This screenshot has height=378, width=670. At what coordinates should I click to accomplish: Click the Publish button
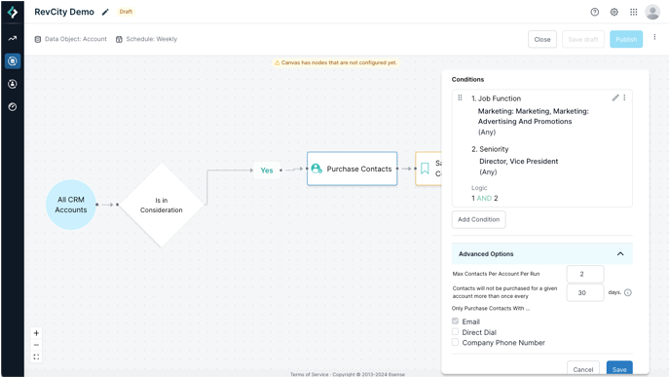pos(626,39)
